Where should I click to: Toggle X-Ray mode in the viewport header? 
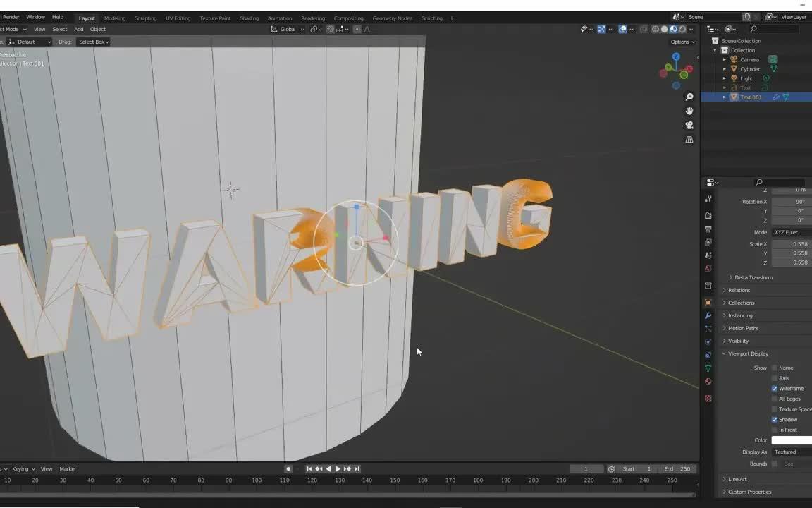(644, 29)
